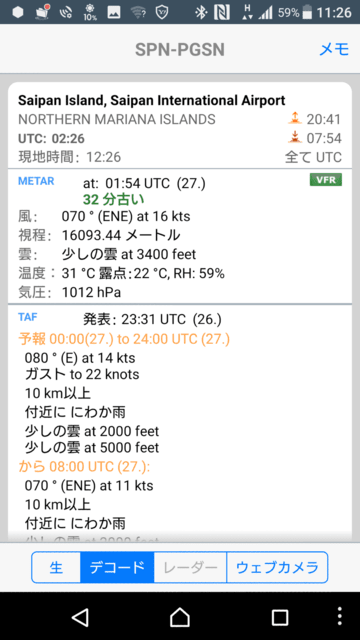Viewport: 360px width, 640px height.
Task: Open the three-dot overflow menu
Action: pyautogui.click(x=340, y=616)
